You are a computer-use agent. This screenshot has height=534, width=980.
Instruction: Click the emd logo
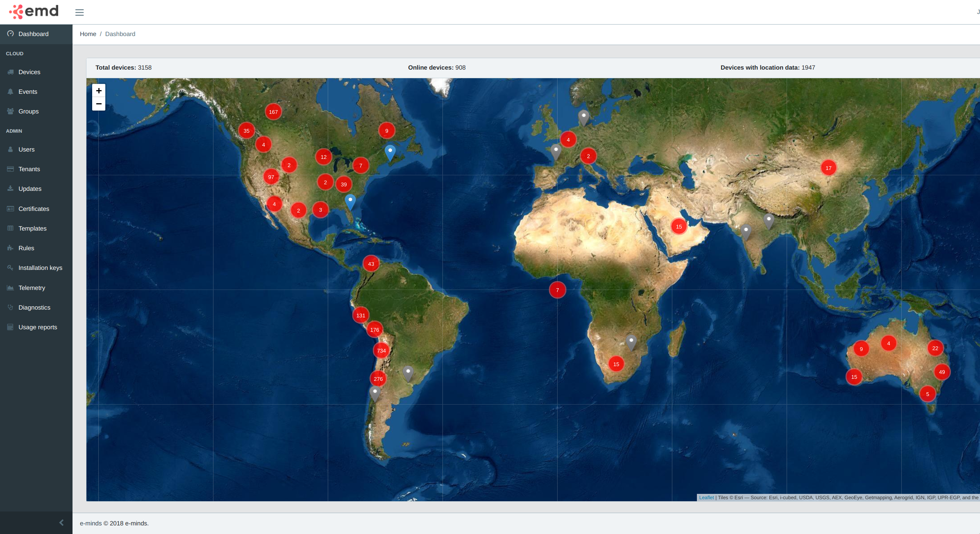click(x=34, y=11)
